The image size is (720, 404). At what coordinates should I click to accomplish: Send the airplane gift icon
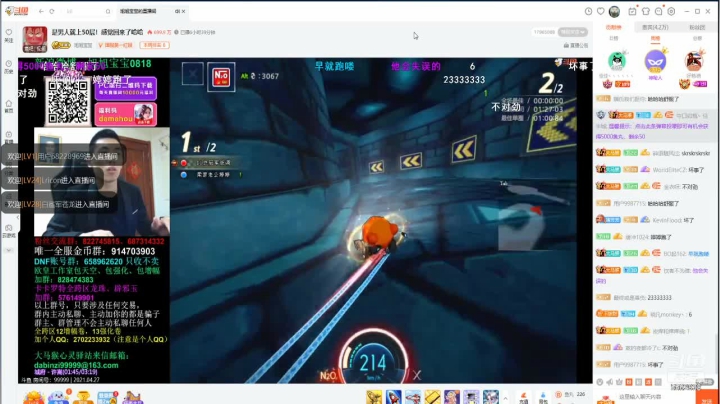[x=413, y=397]
